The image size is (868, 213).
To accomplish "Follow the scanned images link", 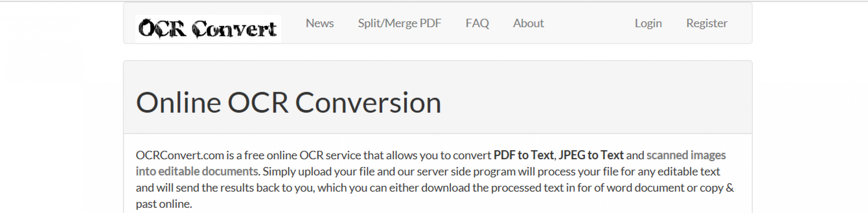I will [x=686, y=155].
